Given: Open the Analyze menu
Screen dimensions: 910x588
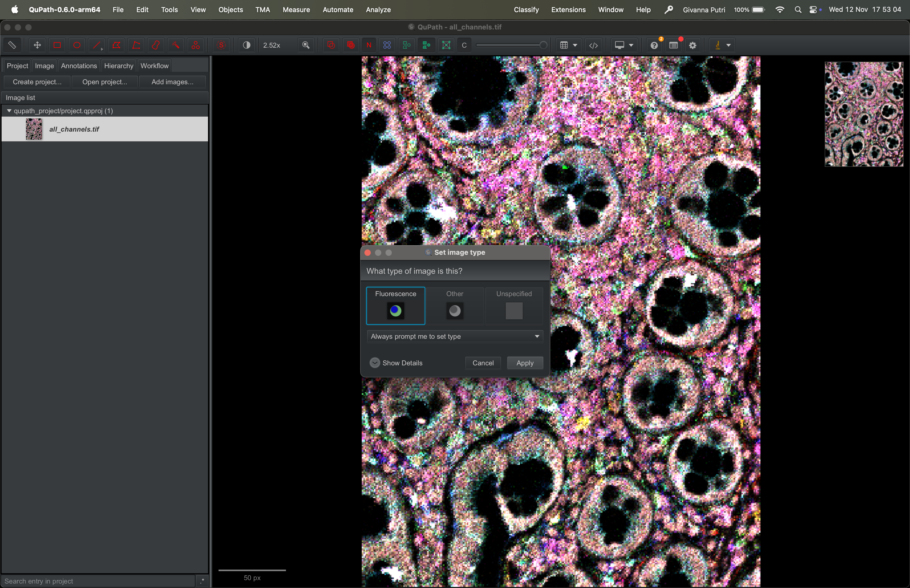Looking at the screenshot, I should click(x=378, y=9).
